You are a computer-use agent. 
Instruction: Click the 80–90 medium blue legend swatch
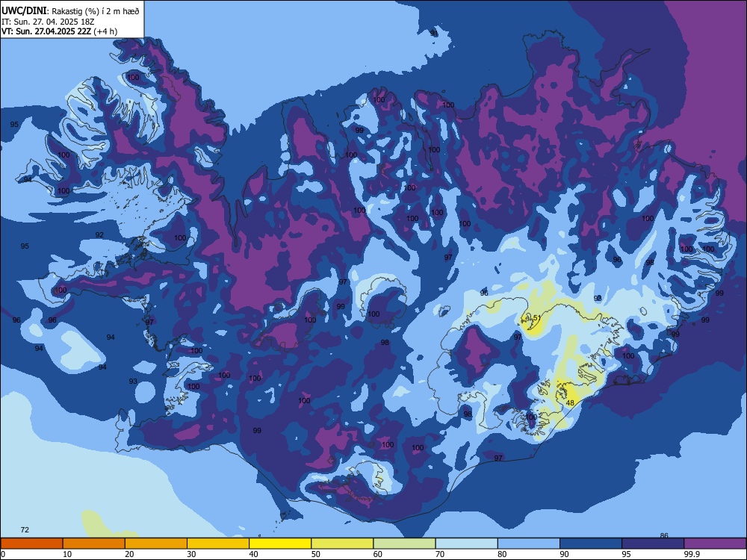[x=529, y=544]
